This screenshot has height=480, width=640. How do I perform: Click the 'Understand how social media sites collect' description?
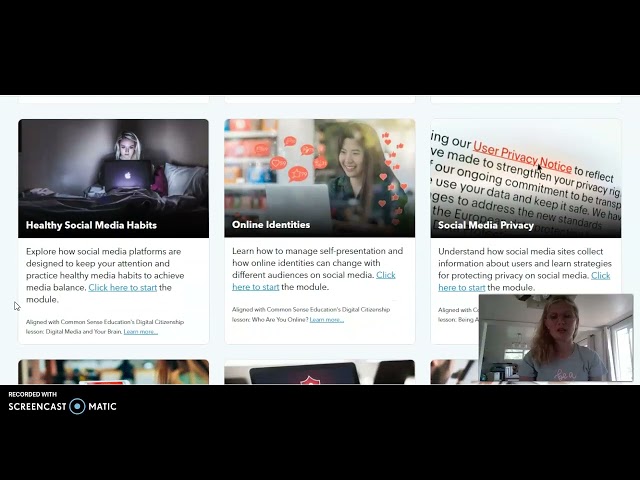(525, 269)
